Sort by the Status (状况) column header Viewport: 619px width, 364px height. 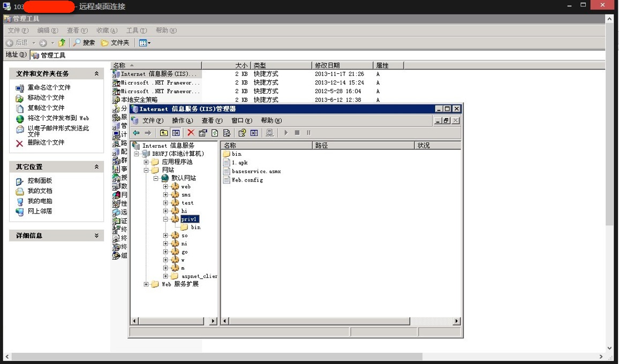coord(437,145)
